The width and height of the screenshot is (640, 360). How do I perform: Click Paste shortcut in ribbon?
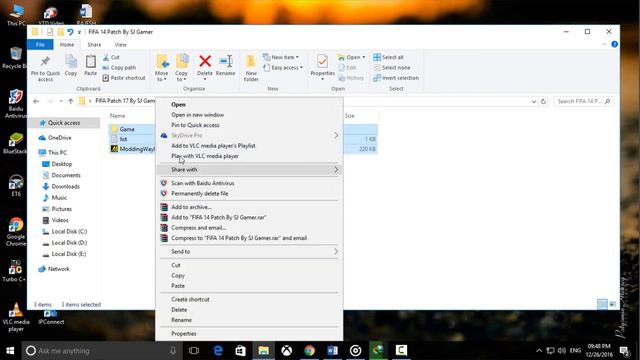tap(124, 78)
